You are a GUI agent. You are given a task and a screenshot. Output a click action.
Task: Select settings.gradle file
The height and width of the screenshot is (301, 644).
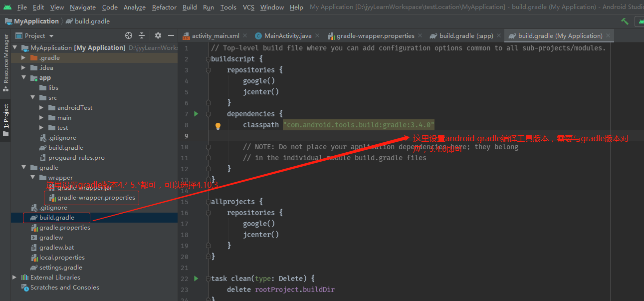coord(56,268)
